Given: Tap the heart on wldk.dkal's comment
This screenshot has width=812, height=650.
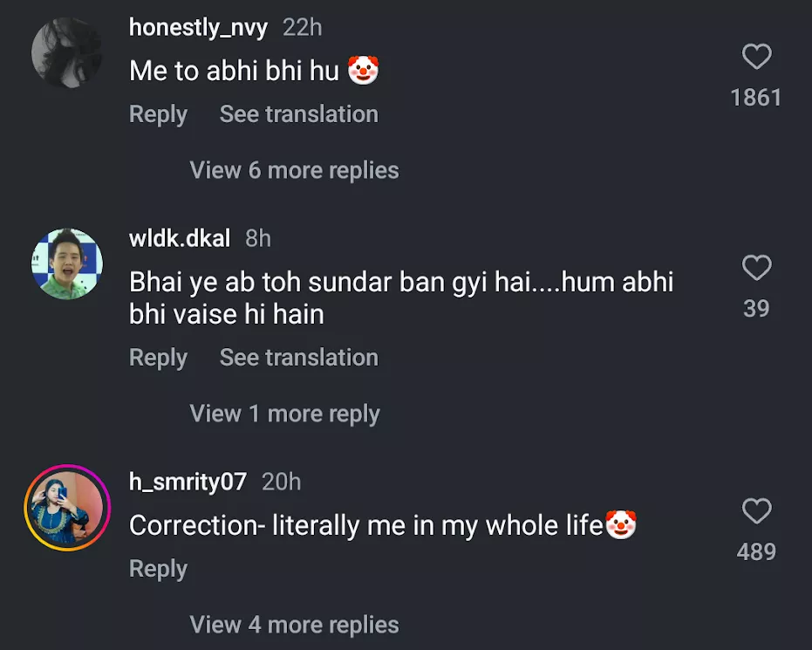Looking at the screenshot, I should click(x=756, y=267).
